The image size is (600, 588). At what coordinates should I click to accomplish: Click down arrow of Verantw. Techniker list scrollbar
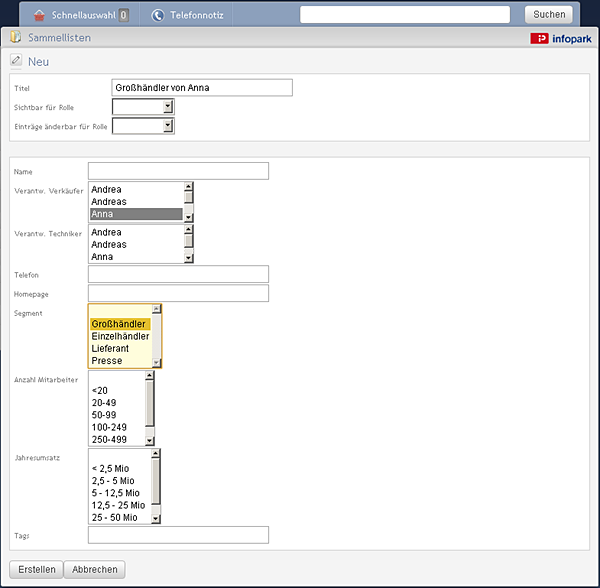(x=188, y=258)
